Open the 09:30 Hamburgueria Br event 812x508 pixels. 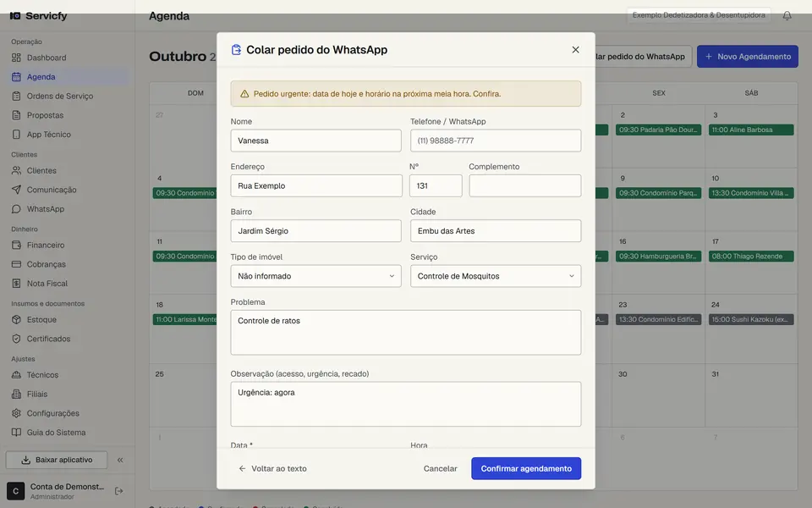coord(658,256)
